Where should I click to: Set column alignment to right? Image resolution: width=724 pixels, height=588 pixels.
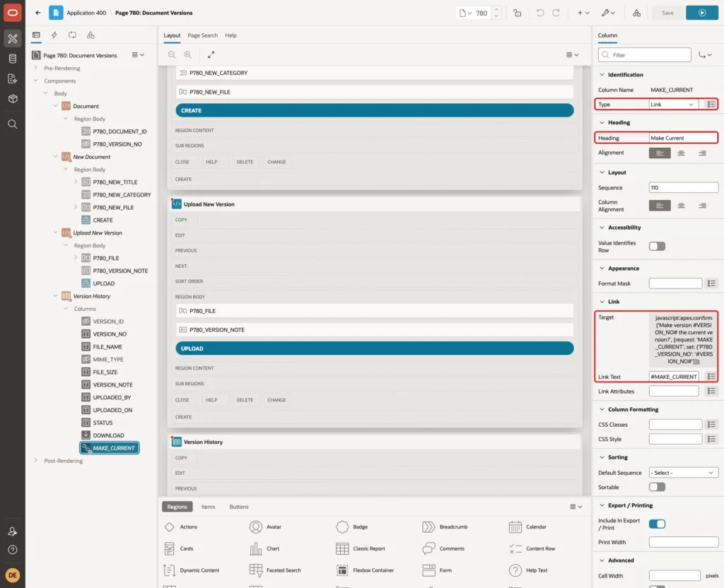coord(702,206)
